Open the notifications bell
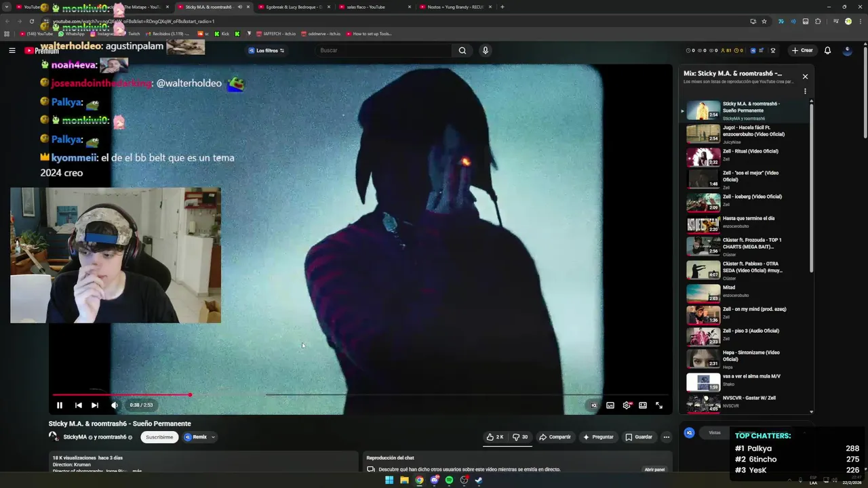 tap(827, 50)
